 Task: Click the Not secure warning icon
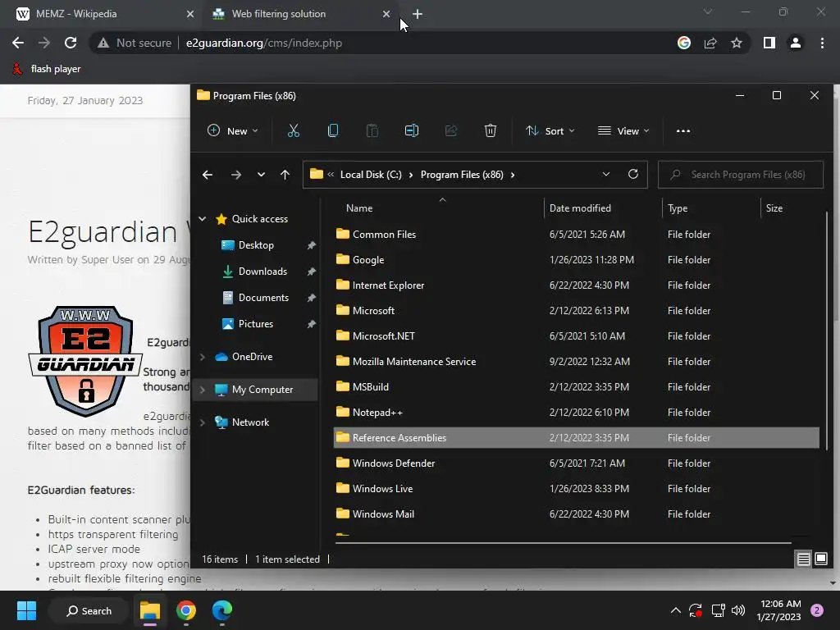(x=103, y=43)
